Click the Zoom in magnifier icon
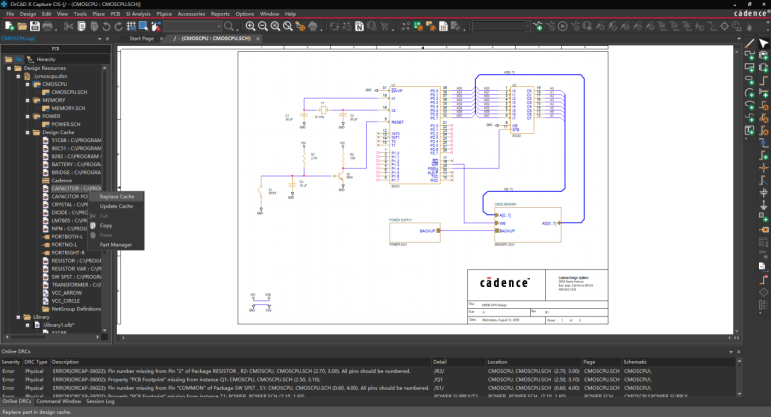Screen dimensions: 772x418 [x=250, y=26]
